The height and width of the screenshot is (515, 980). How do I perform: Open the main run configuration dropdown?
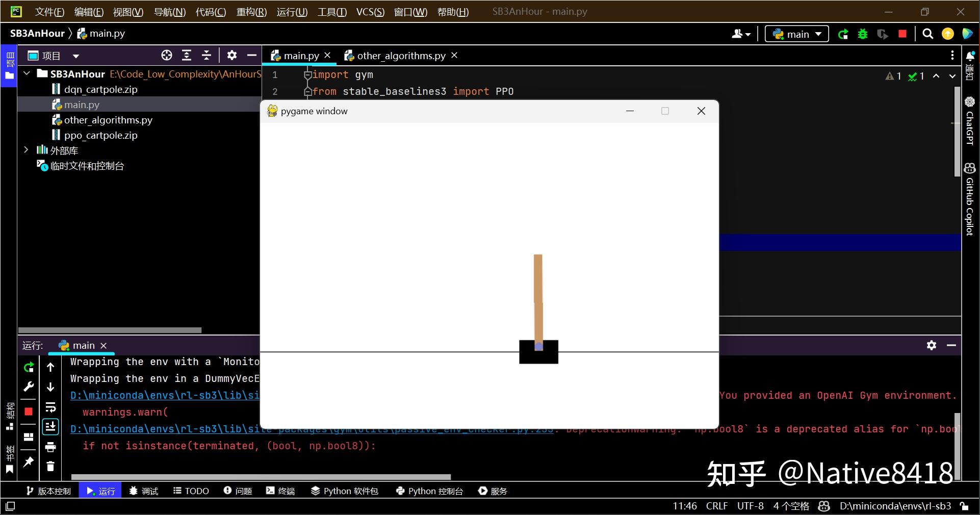796,34
